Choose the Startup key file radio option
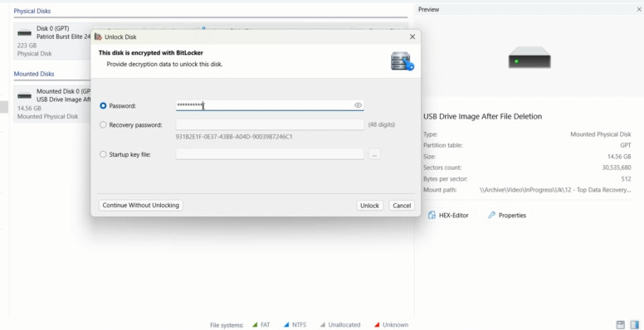 click(103, 155)
